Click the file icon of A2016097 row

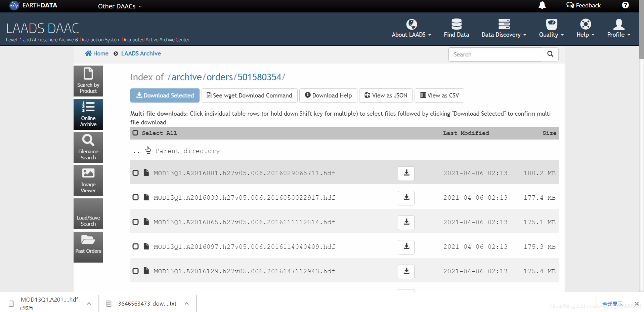tap(146, 246)
